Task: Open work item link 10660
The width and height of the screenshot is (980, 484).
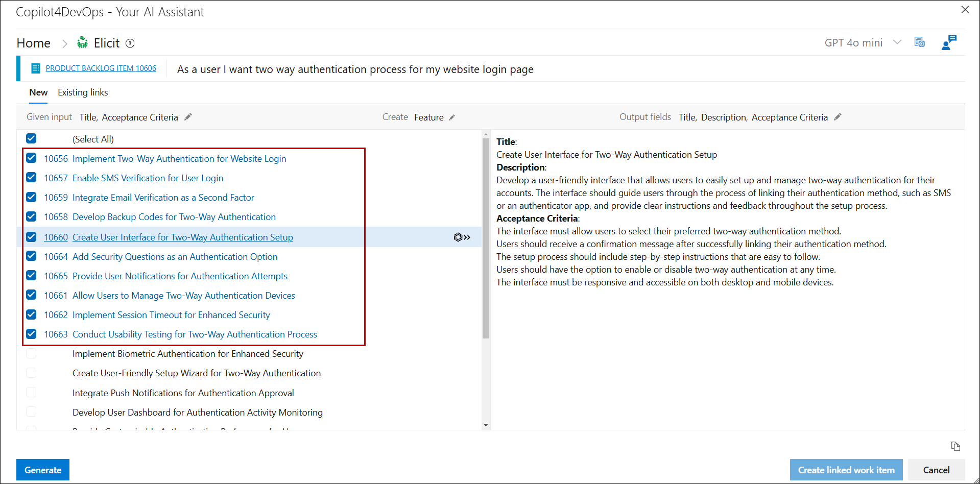Action: coord(56,237)
